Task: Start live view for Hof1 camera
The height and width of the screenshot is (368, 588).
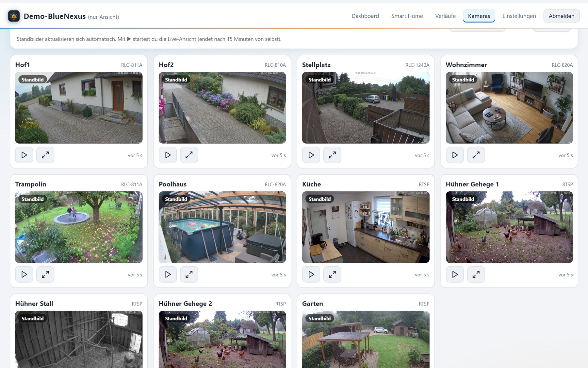Action: pos(24,155)
